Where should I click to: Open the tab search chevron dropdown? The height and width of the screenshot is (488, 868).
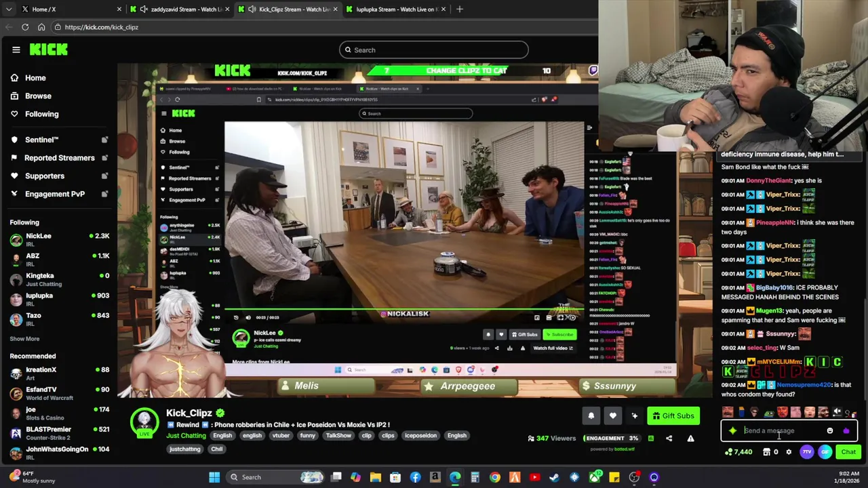pos(9,9)
